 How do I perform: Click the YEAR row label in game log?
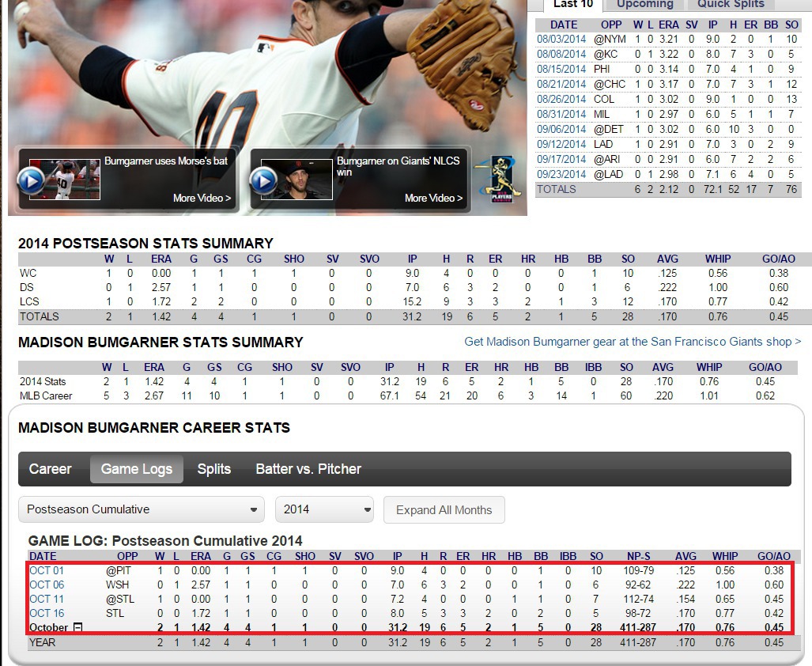(42, 643)
